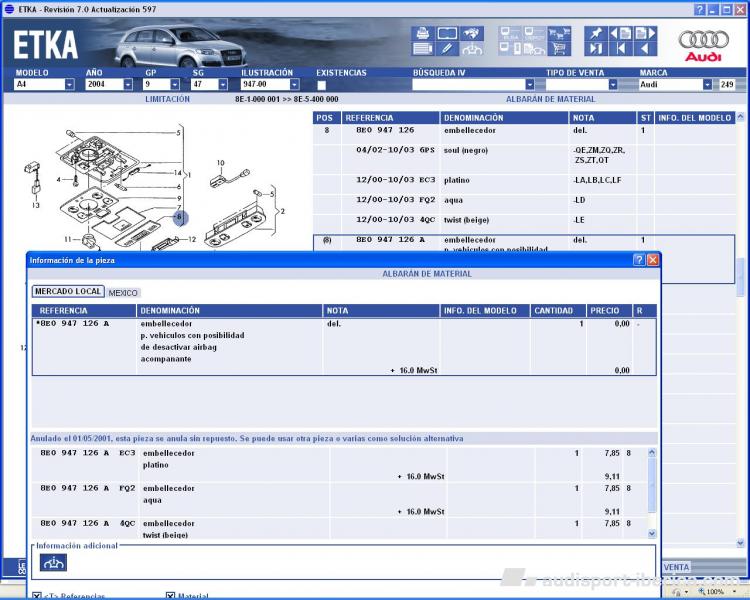Screen dimensions: 750x600
Task: Click the printer icon in the toolbar
Action: click(422, 33)
